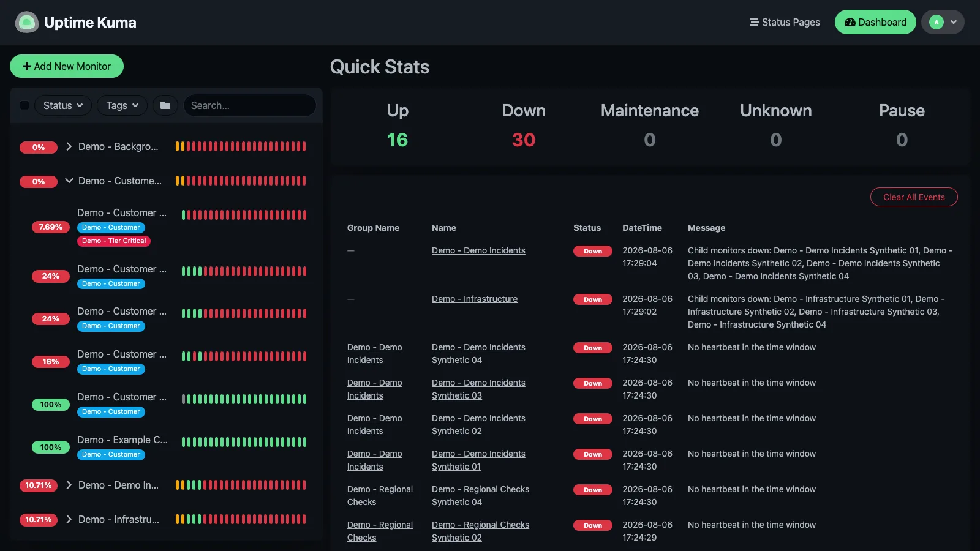Open the Demo - Demo Incidents name link

click(478, 250)
